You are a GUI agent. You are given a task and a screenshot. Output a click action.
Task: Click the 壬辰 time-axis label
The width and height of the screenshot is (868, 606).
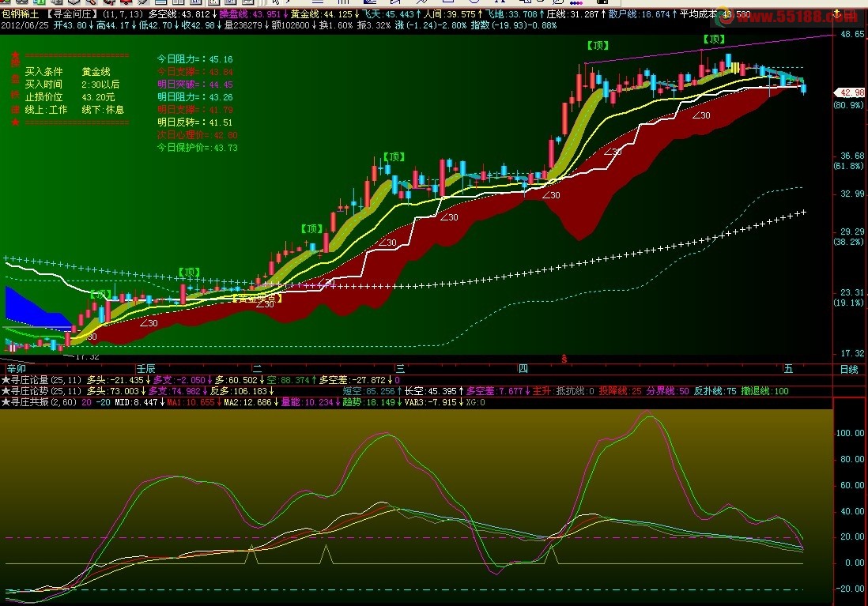point(146,369)
